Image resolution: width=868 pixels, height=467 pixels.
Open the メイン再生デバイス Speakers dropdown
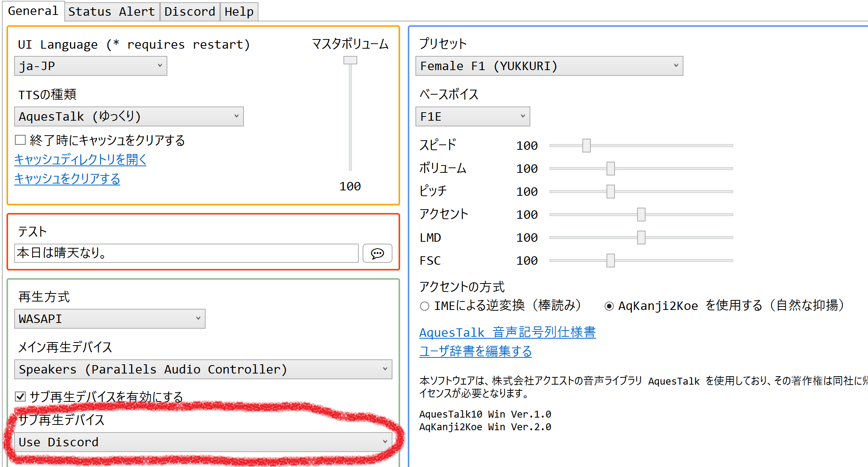(203, 369)
